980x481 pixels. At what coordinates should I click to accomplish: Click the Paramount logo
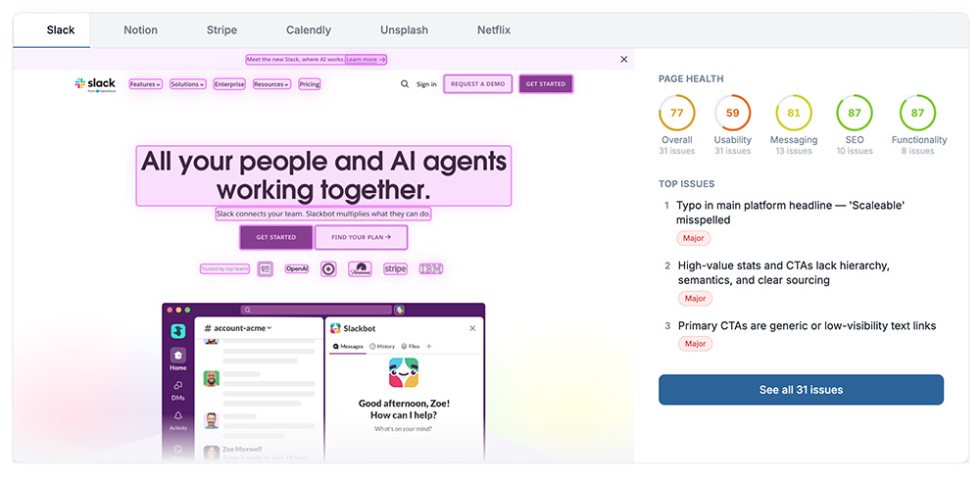pyautogui.click(x=360, y=269)
